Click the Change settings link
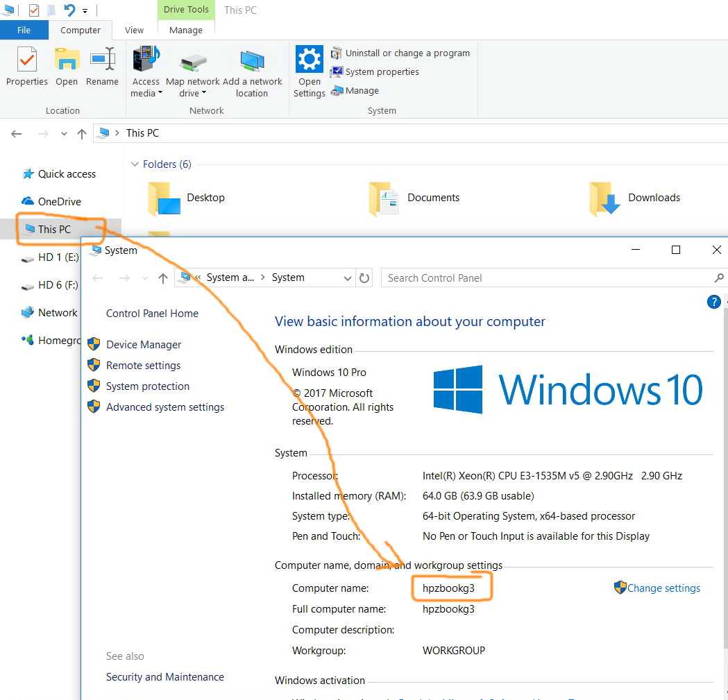Screen dimensions: 728x700 coord(663,588)
